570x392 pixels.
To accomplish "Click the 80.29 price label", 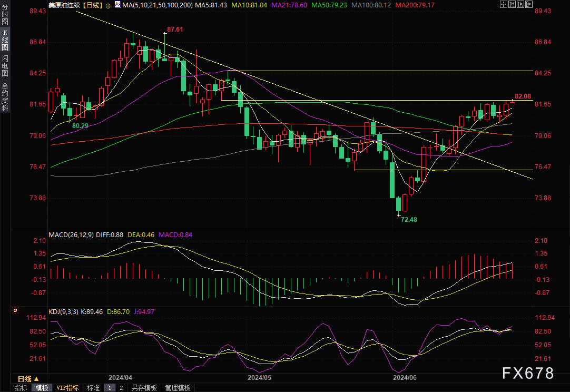I will click(x=80, y=126).
